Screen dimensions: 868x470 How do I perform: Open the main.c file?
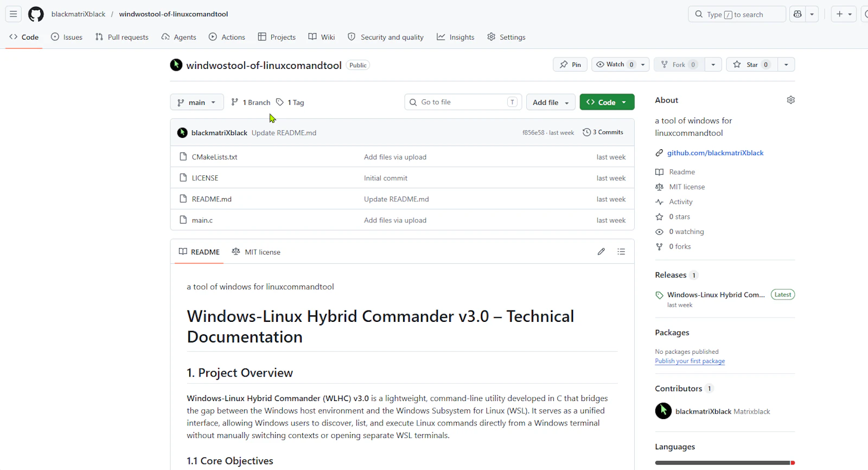tap(202, 220)
